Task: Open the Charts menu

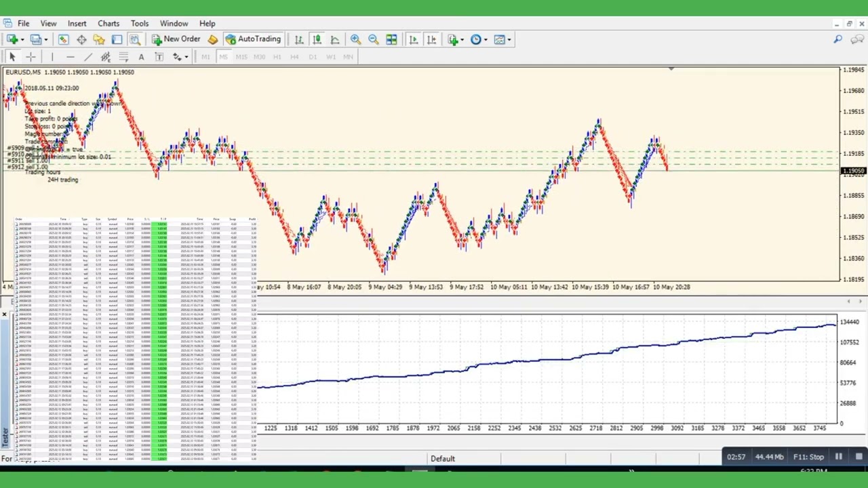Action: [108, 23]
